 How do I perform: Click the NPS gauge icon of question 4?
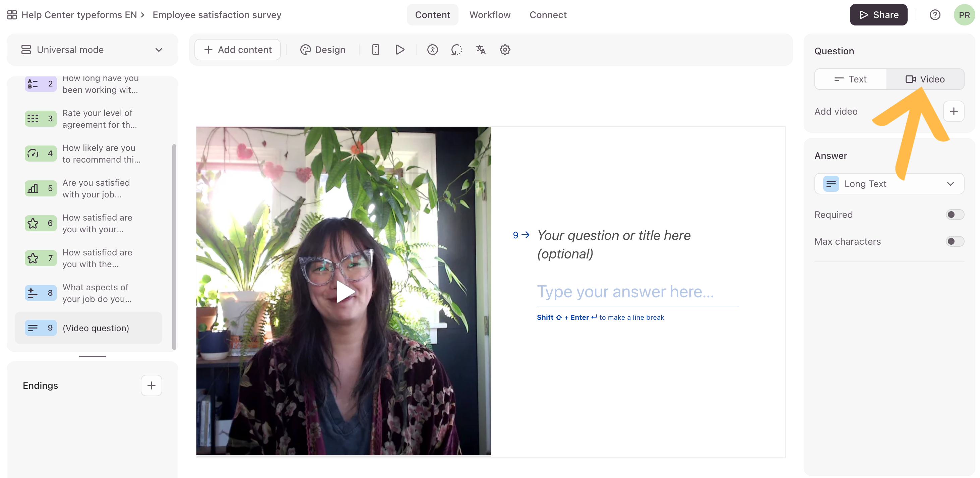tap(33, 154)
